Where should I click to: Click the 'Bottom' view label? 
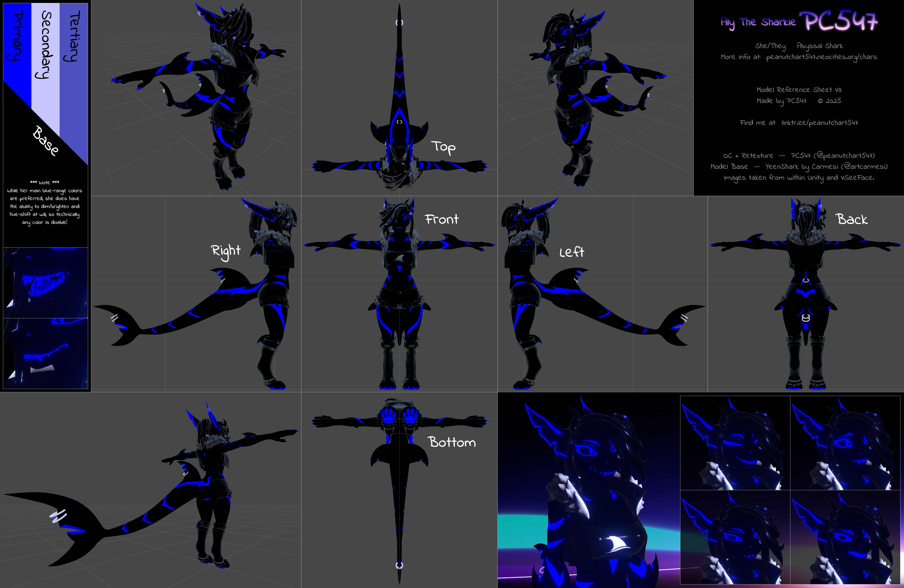pyautogui.click(x=452, y=442)
